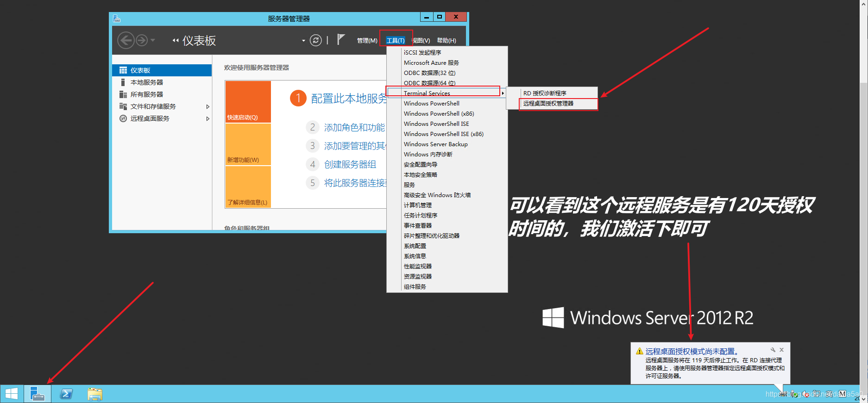Screen dimensions: 868x403
Task: Click the 创建服务器组 link
Action: (x=350, y=164)
